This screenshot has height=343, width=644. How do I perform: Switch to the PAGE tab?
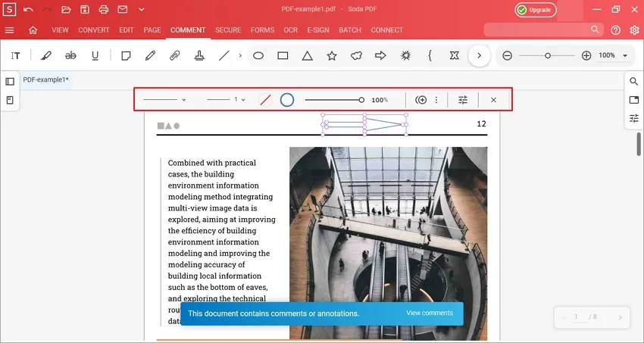coord(152,30)
